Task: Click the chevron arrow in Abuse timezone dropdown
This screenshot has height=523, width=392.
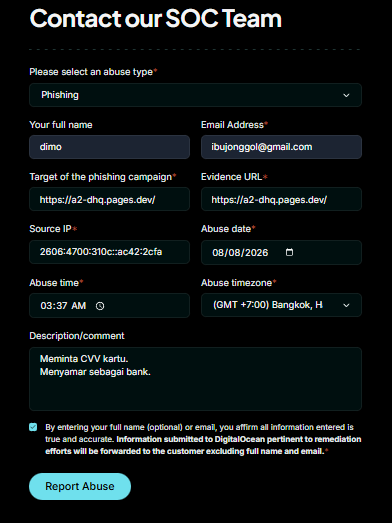Action: tap(346, 305)
